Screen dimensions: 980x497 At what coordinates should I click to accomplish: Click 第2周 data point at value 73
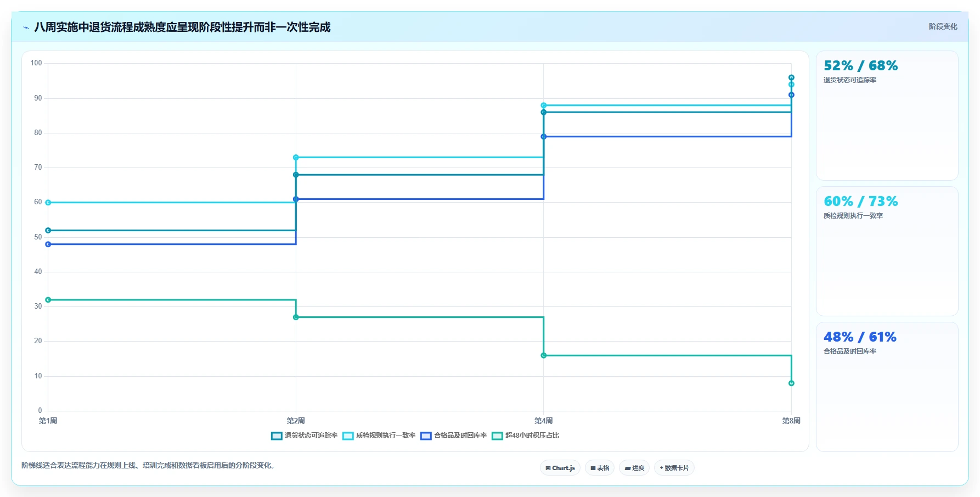296,158
